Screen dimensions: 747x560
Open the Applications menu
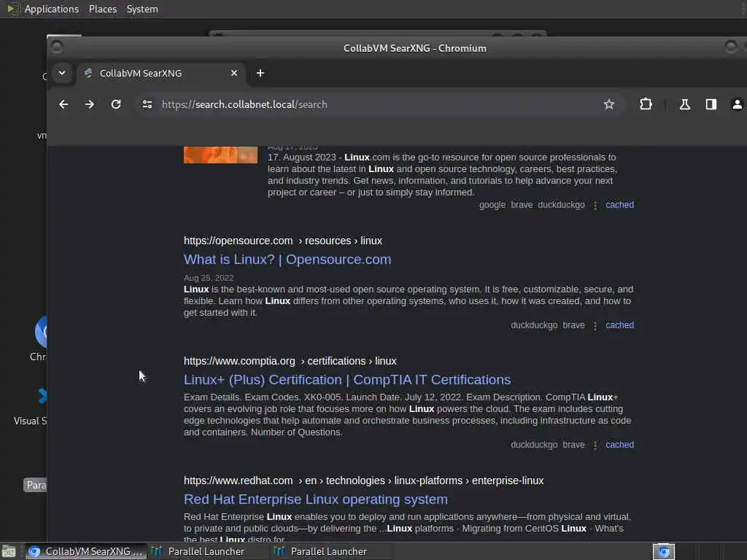(52, 9)
